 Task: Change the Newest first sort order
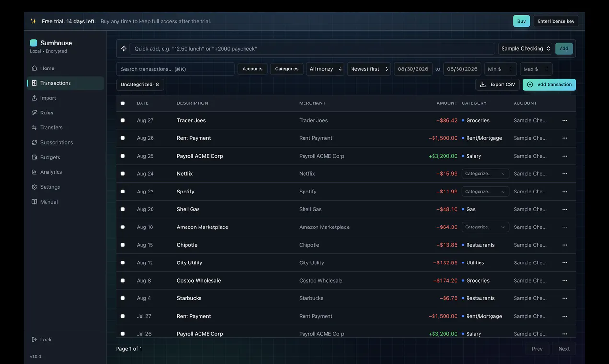pos(369,69)
